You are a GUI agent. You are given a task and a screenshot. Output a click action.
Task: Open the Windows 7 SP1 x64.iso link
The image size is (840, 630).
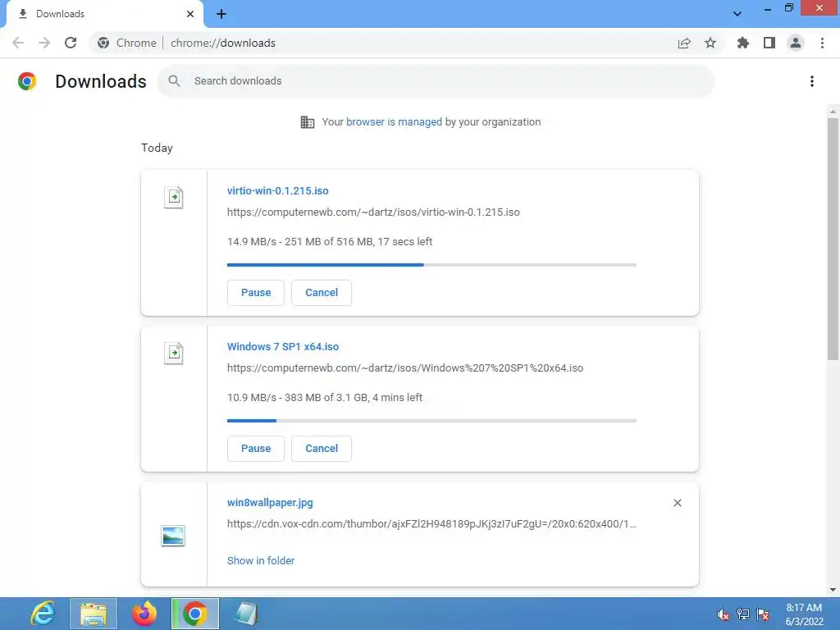point(283,347)
